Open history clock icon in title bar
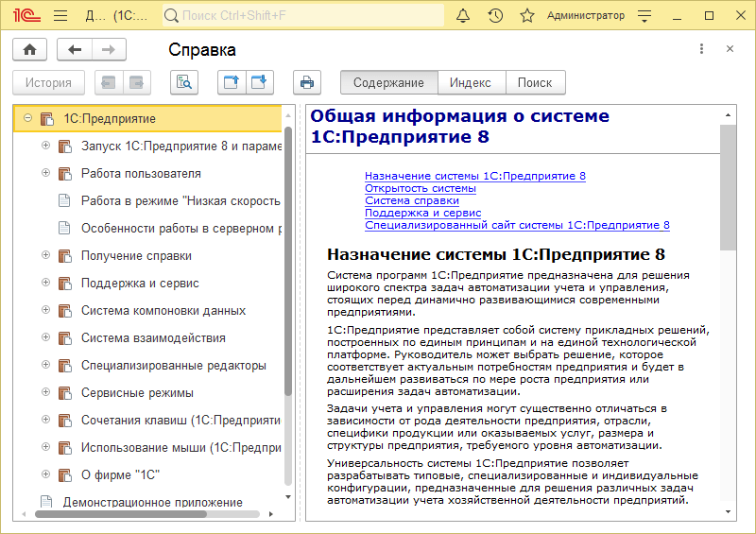 coord(495,16)
